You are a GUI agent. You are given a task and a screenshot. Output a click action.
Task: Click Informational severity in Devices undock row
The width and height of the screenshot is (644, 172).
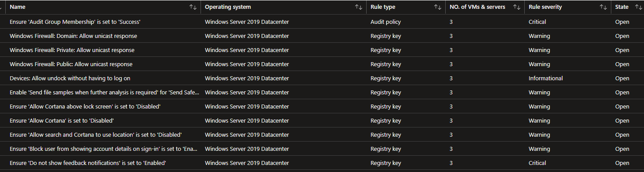(x=546, y=78)
